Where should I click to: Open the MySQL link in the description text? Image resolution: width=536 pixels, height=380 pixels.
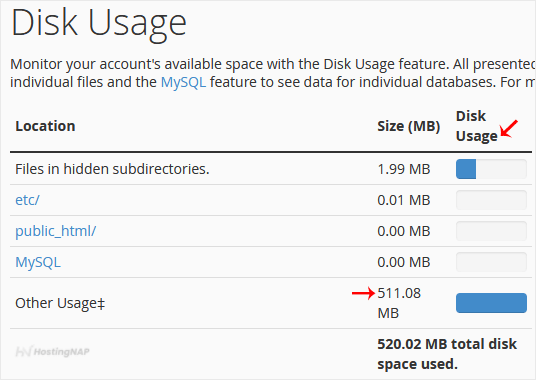(x=183, y=82)
